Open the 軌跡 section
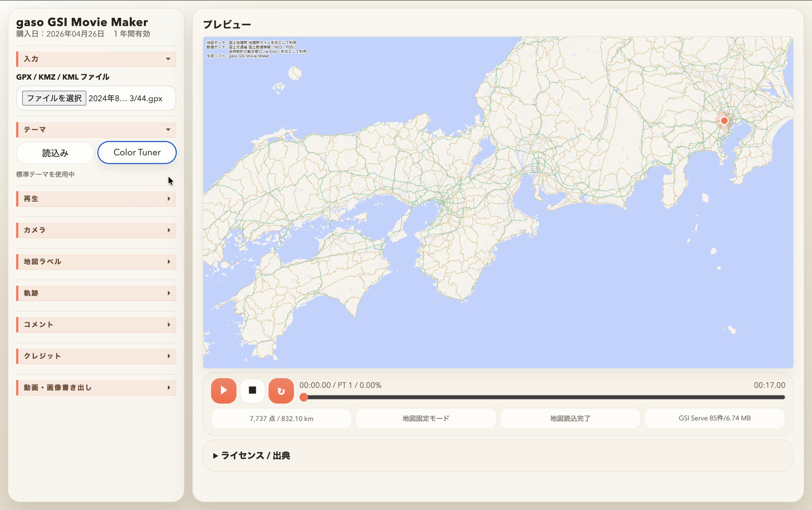 (96, 293)
